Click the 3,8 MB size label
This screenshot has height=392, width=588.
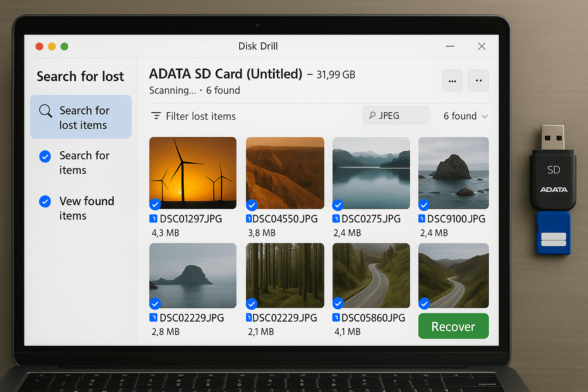[x=262, y=233]
